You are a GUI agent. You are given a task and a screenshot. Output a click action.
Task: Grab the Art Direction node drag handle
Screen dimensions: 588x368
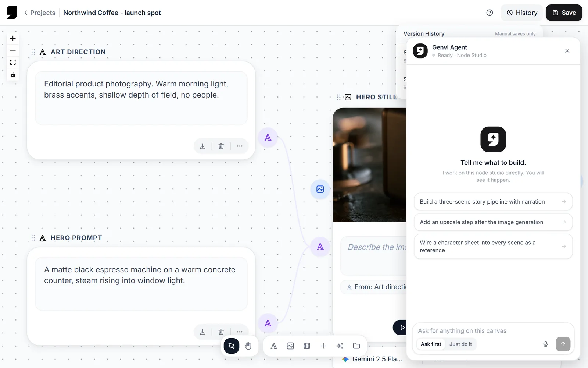point(33,52)
